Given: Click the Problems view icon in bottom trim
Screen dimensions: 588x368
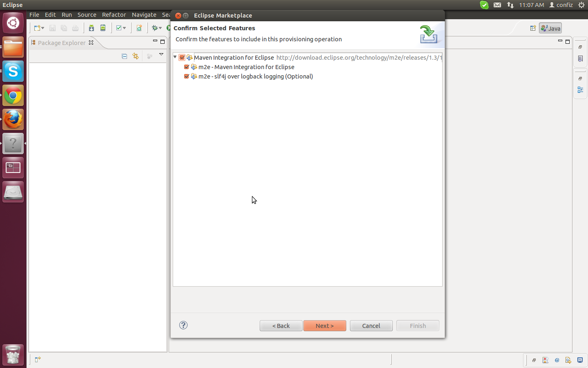Looking at the screenshot, I should click(546, 360).
